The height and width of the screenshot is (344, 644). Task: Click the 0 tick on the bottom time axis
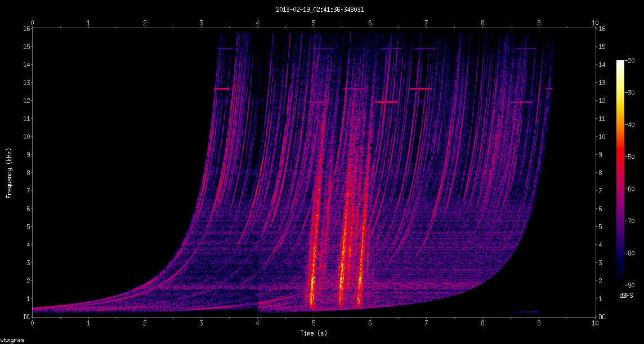pyautogui.click(x=32, y=324)
